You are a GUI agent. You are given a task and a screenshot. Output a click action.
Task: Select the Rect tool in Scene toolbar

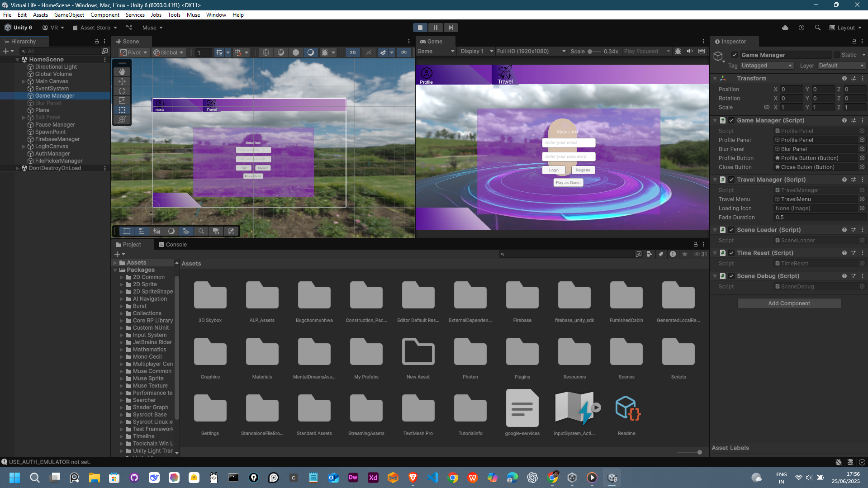click(122, 110)
